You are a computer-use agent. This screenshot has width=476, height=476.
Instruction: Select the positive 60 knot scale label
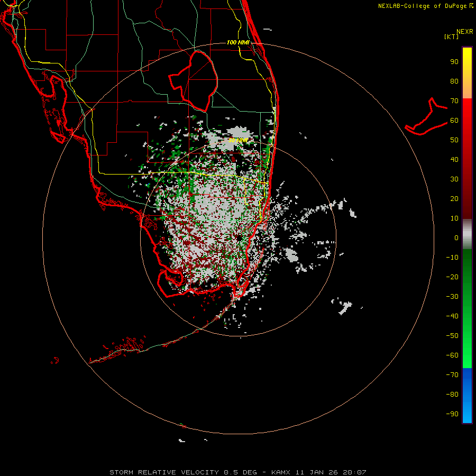(x=454, y=121)
